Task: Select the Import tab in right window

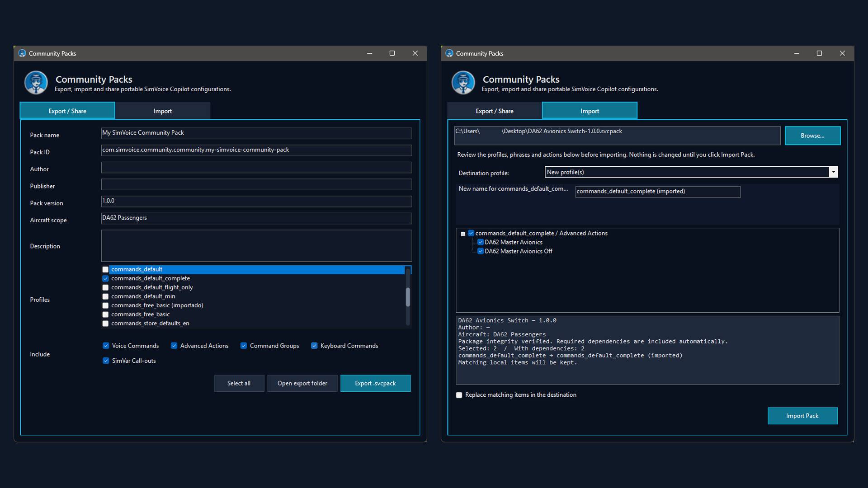Action: tap(590, 111)
